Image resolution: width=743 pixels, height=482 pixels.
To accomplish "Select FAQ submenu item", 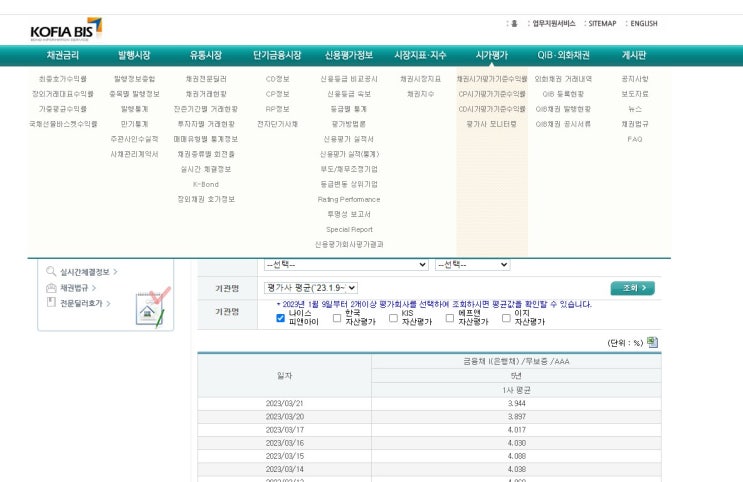I will [634, 139].
